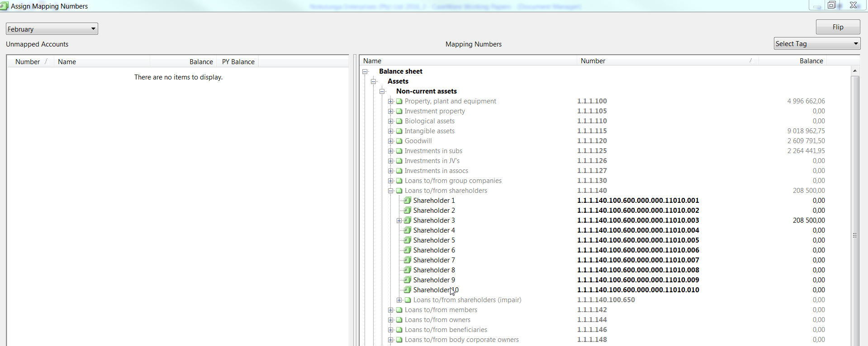868x346 pixels.
Task: Click the vertical scrollbar up arrow
Action: pos(854,71)
